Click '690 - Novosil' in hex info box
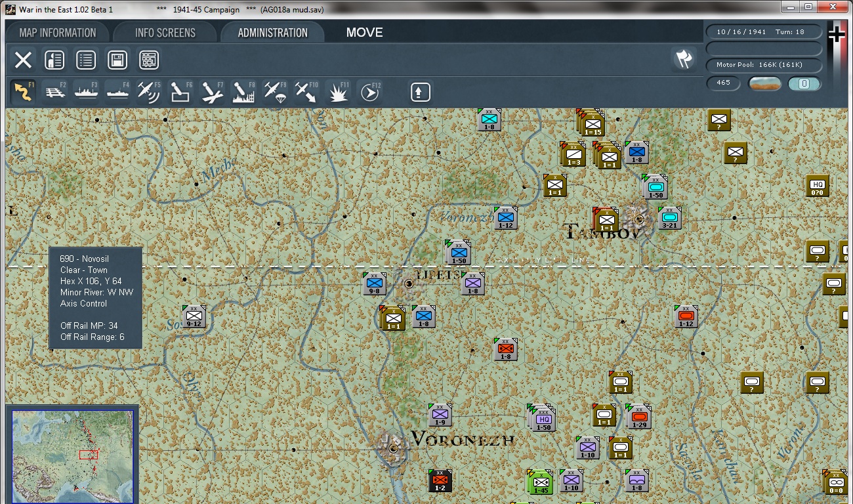Image resolution: width=853 pixels, height=504 pixels. (85, 259)
